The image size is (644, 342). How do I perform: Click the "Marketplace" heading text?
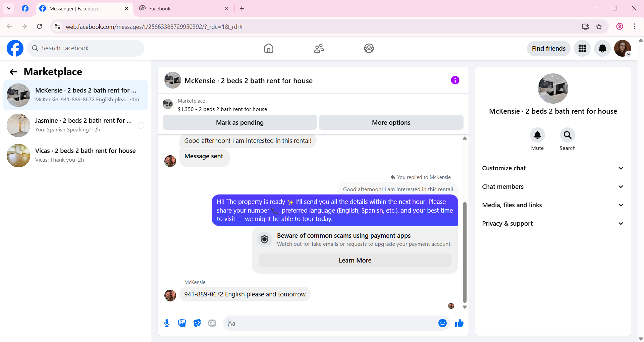click(x=53, y=72)
